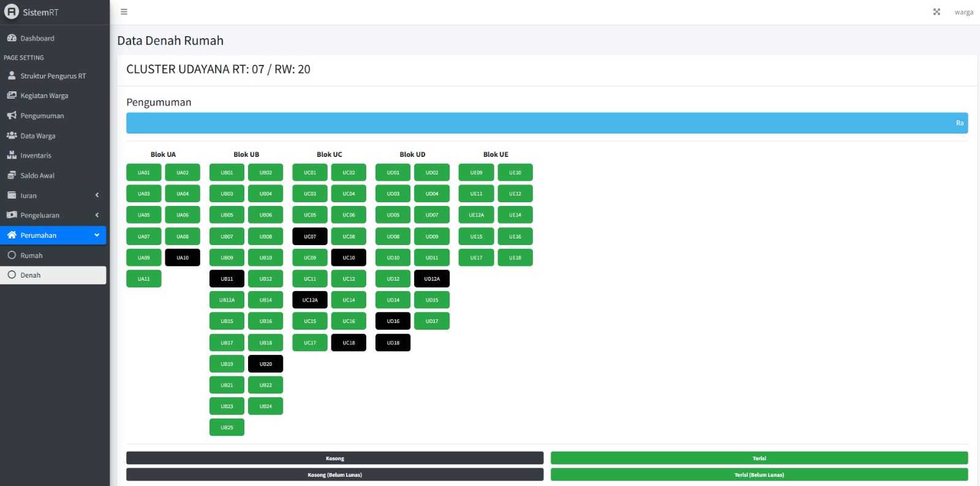The image size is (980, 486).
Task: Click the Pengumuman megaphone icon
Action: (12, 115)
